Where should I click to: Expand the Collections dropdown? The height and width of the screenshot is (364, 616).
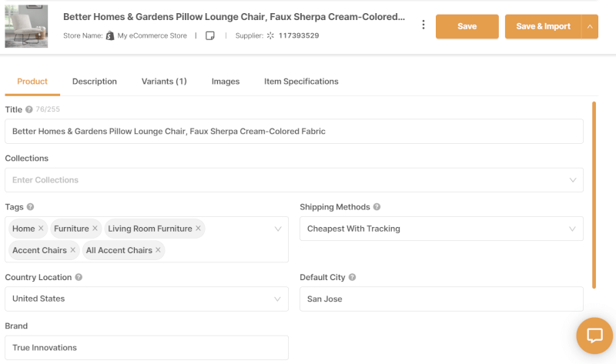coord(573,180)
